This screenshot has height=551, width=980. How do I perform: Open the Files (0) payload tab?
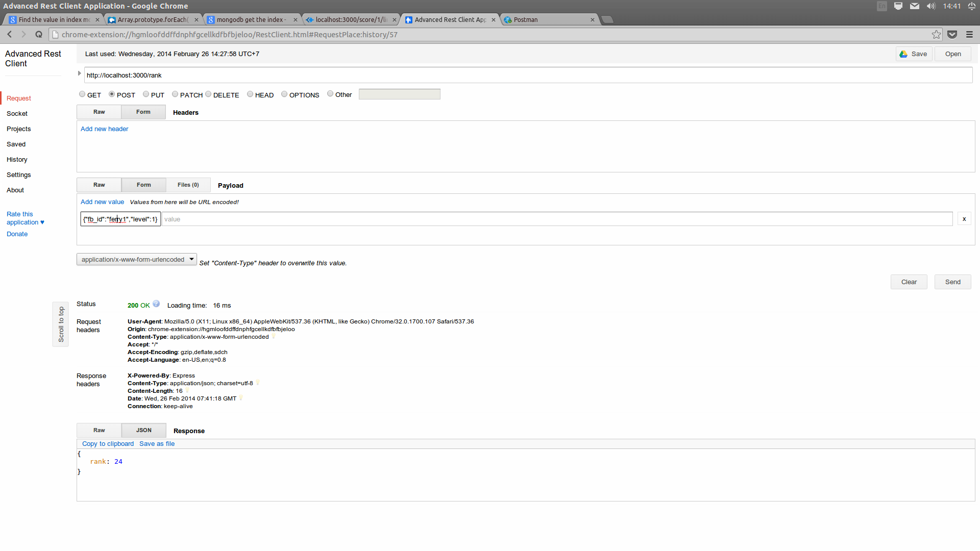pos(188,185)
